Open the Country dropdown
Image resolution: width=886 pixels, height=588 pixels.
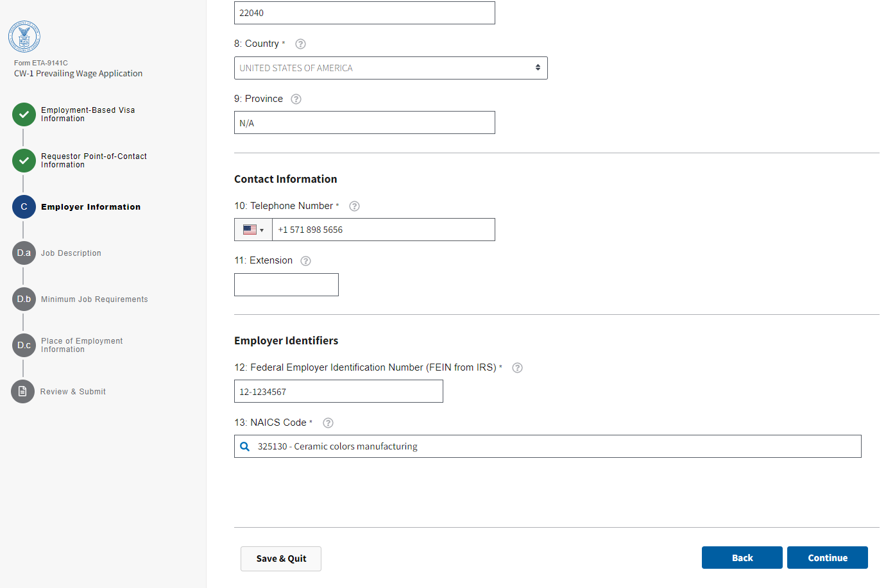click(x=390, y=68)
